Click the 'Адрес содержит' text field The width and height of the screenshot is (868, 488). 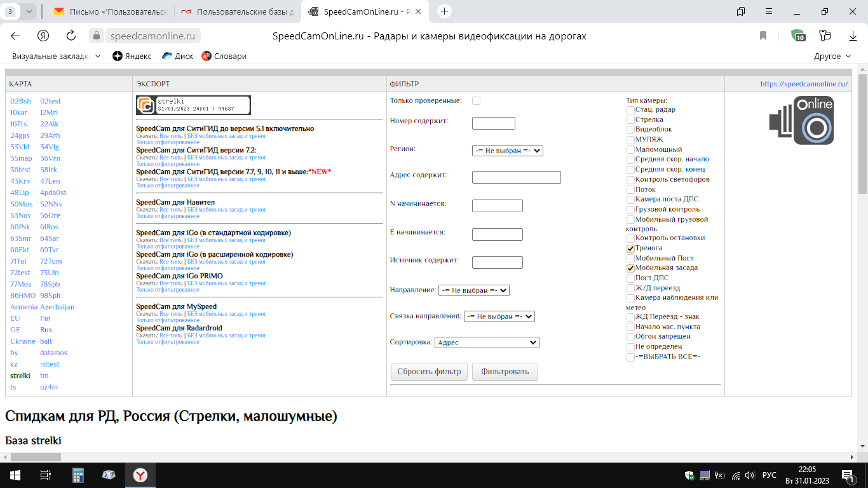click(516, 177)
